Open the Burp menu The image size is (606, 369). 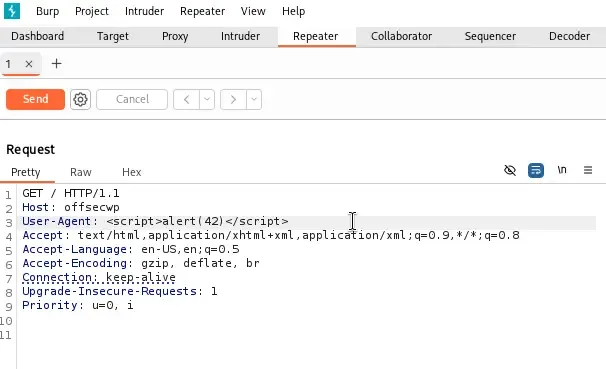48,11
